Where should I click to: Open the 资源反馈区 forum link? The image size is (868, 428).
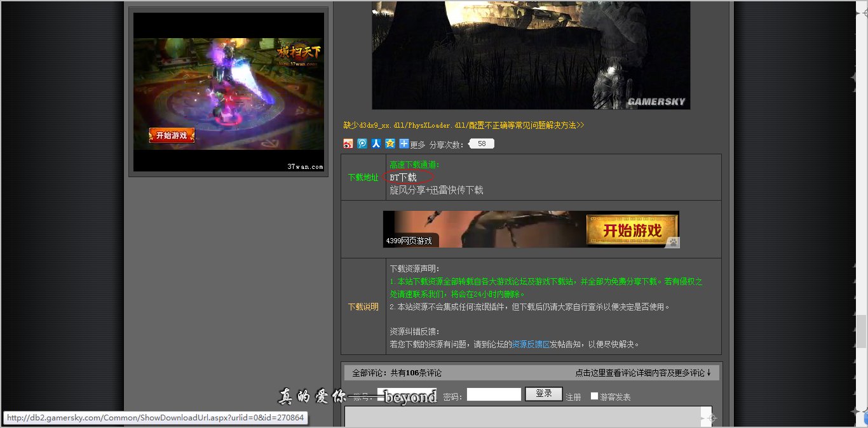(x=531, y=344)
